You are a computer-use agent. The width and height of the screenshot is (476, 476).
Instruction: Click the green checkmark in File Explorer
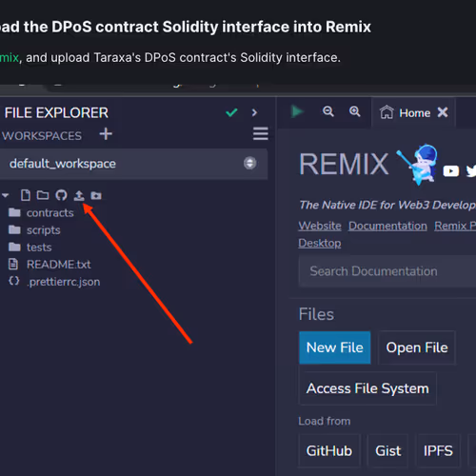click(x=231, y=112)
